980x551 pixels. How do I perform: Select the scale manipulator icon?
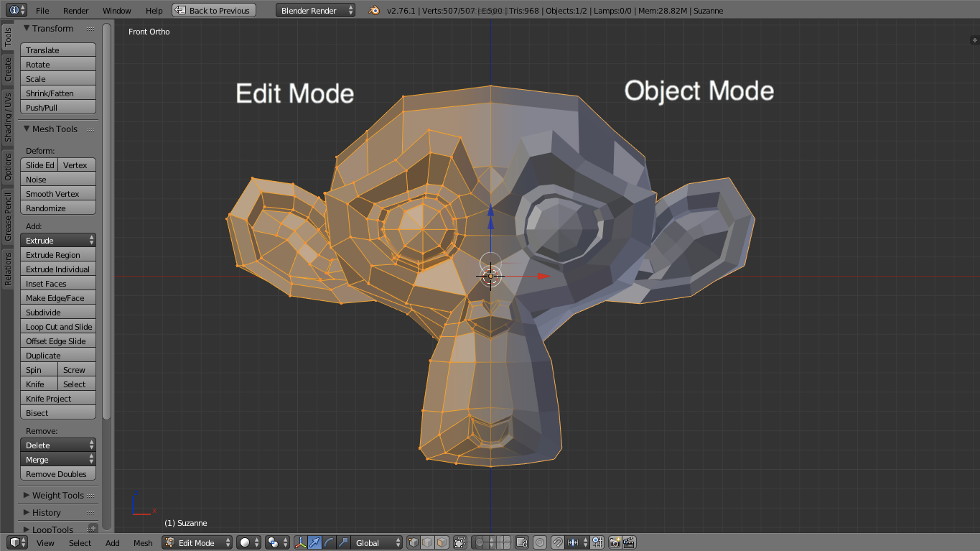343,542
